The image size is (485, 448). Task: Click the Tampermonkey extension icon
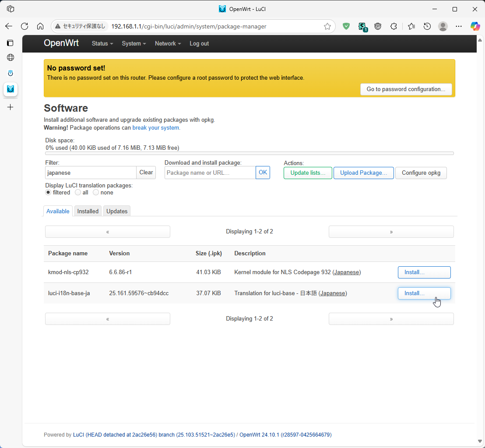click(x=378, y=26)
